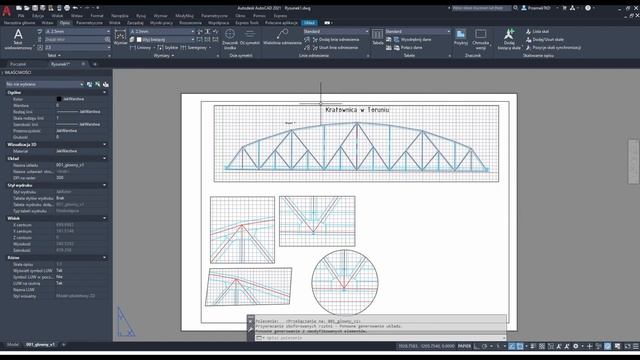The width and height of the screenshot is (640, 360).
Task: Select the Przykryj wipeout tool
Action: [x=461, y=37]
